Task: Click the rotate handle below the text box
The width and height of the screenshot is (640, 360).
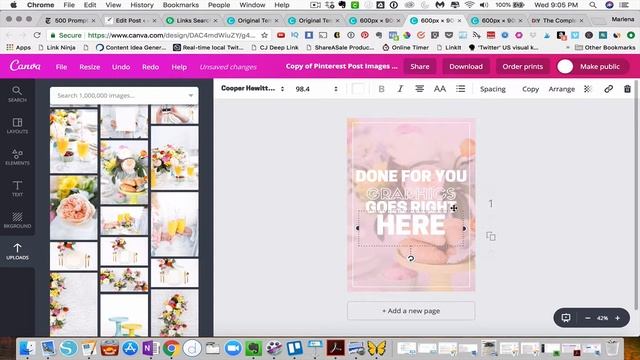Action: tap(411, 258)
